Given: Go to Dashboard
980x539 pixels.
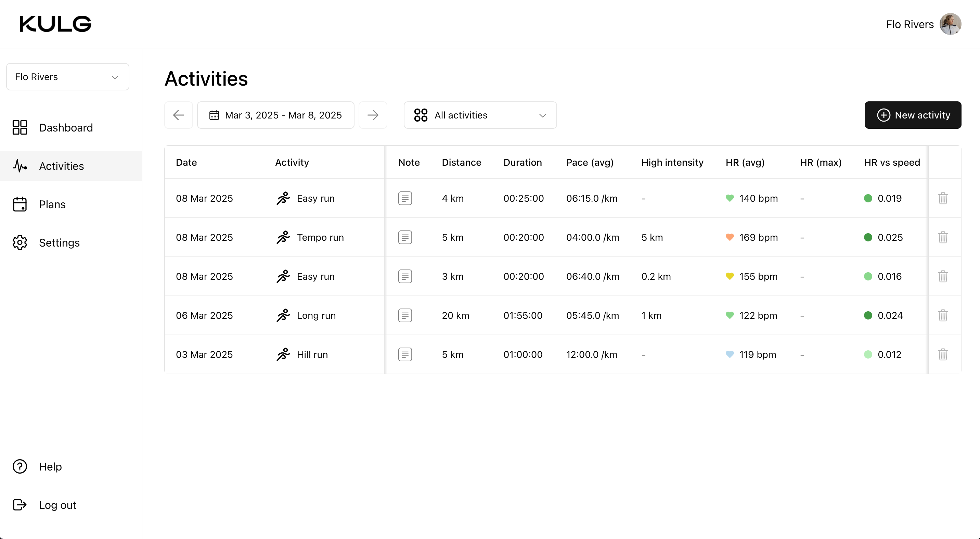Looking at the screenshot, I should tap(71, 127).
